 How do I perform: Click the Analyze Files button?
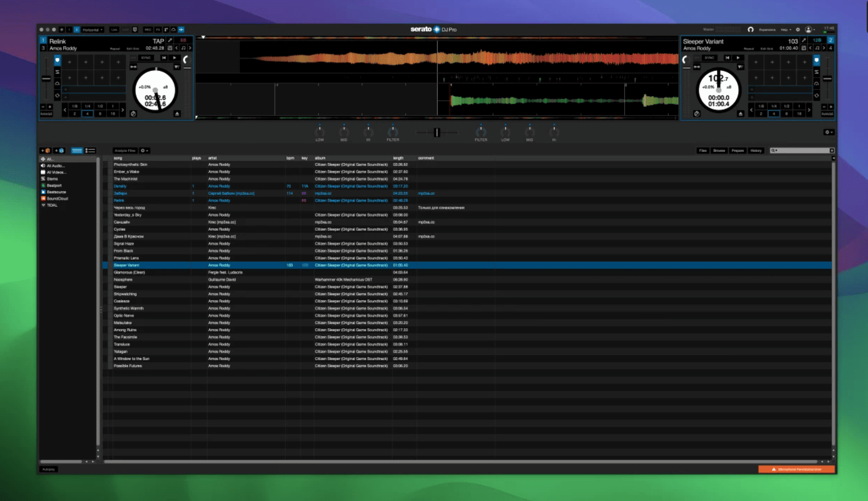coord(125,151)
